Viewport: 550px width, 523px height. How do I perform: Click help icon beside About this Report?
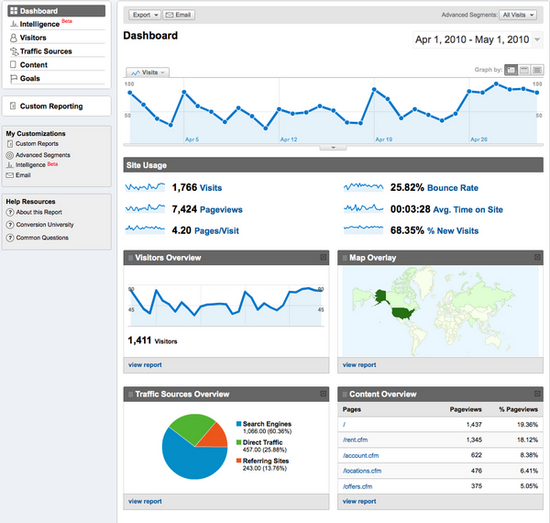(10, 212)
